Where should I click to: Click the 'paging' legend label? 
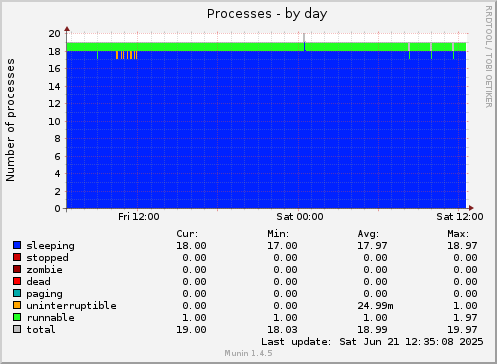[x=44, y=294]
